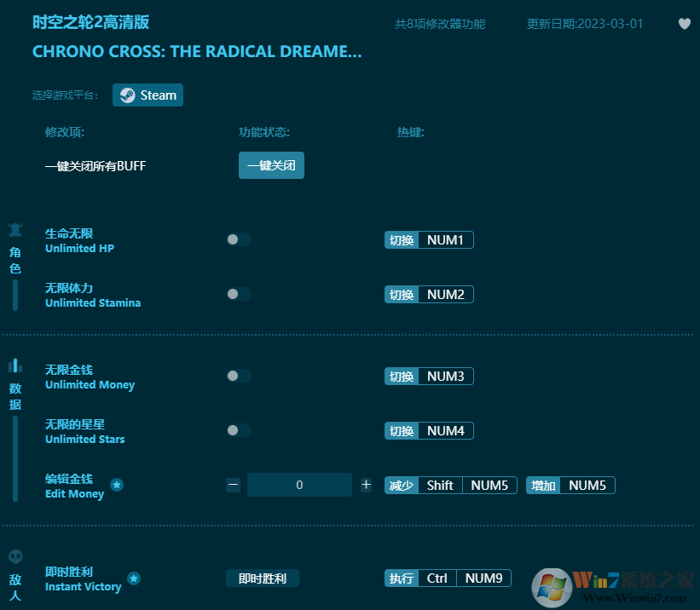
Task: Click the character section icon
Action: pyautogui.click(x=15, y=230)
